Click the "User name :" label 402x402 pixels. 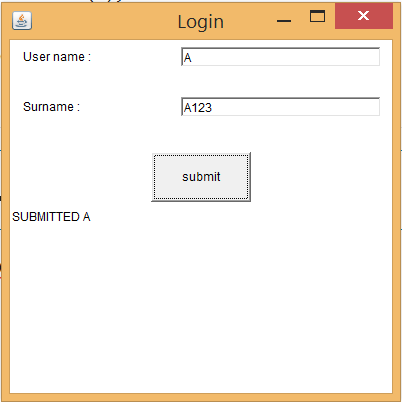pos(57,57)
